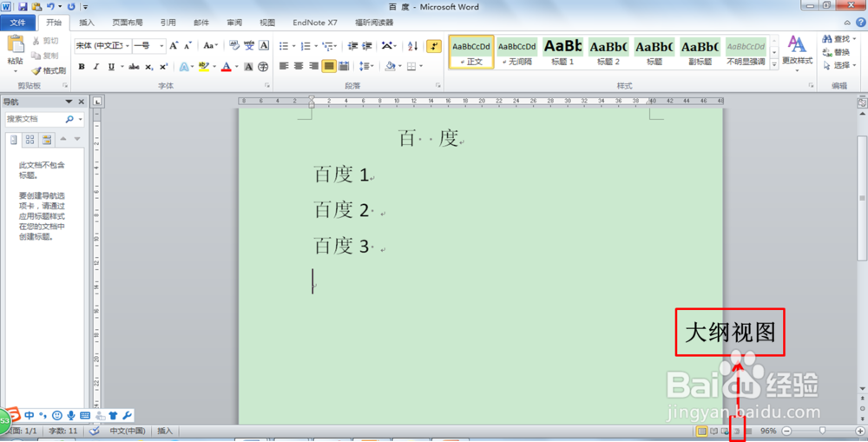Expand the navigation search options dropdown
This screenshot has width=868, height=442.
point(80,119)
